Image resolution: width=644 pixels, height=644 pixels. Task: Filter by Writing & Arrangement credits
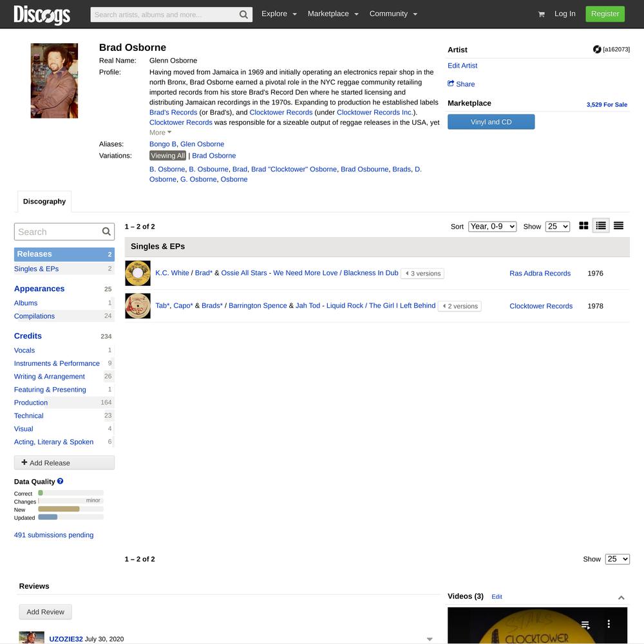[50, 376]
